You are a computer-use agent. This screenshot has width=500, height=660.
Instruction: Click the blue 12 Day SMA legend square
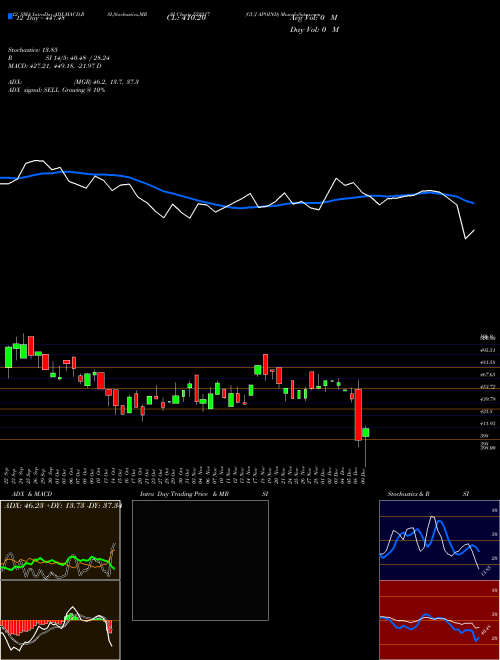tap(10, 17)
